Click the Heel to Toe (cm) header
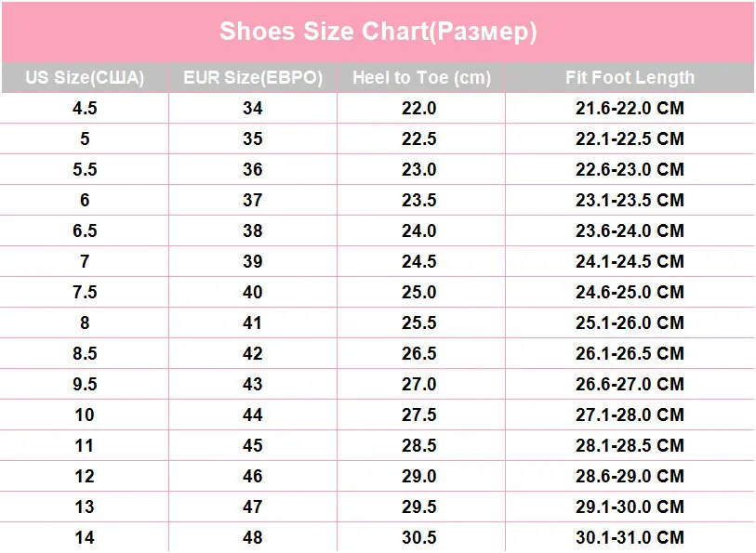 [421, 77]
